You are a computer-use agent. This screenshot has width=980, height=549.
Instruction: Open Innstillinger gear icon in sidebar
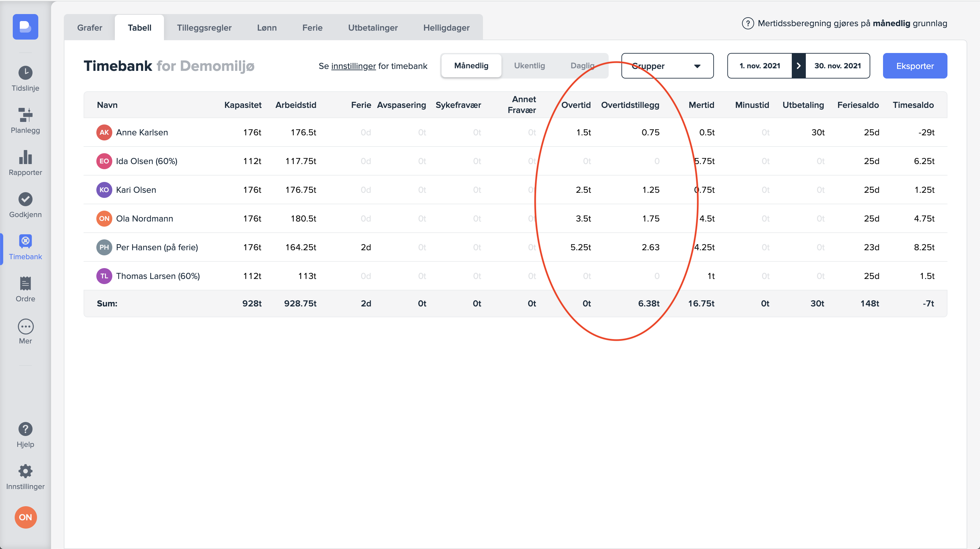click(26, 471)
